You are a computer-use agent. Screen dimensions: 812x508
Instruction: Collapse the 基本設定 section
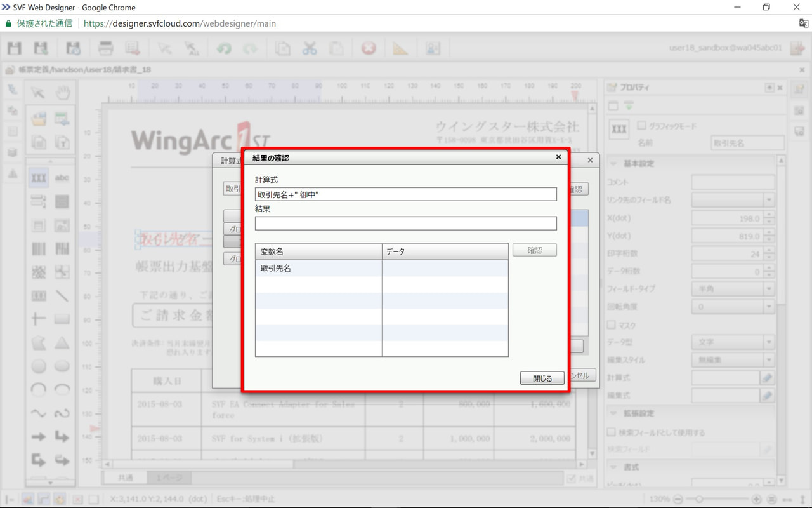pyautogui.click(x=614, y=163)
